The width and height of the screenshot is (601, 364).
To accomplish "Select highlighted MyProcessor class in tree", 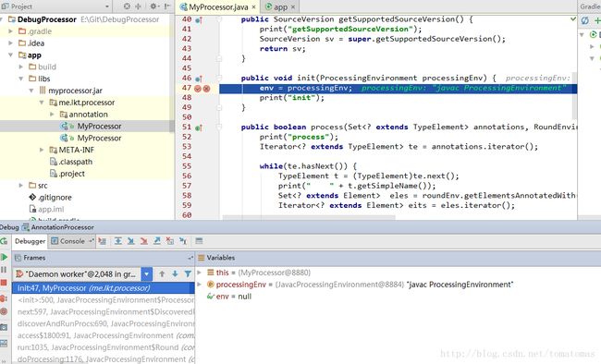I will coord(87,127).
